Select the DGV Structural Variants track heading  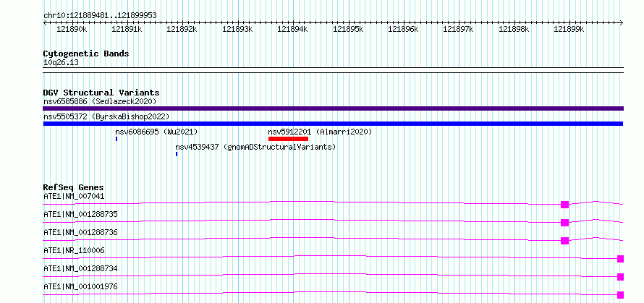click(x=101, y=93)
